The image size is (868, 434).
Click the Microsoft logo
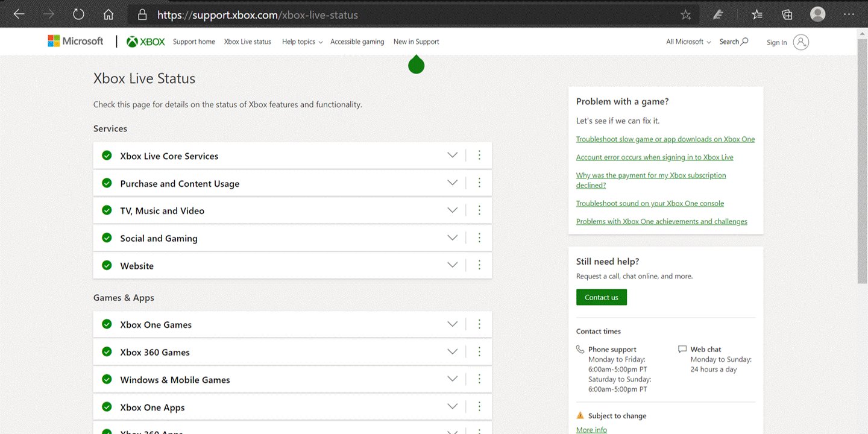click(75, 41)
